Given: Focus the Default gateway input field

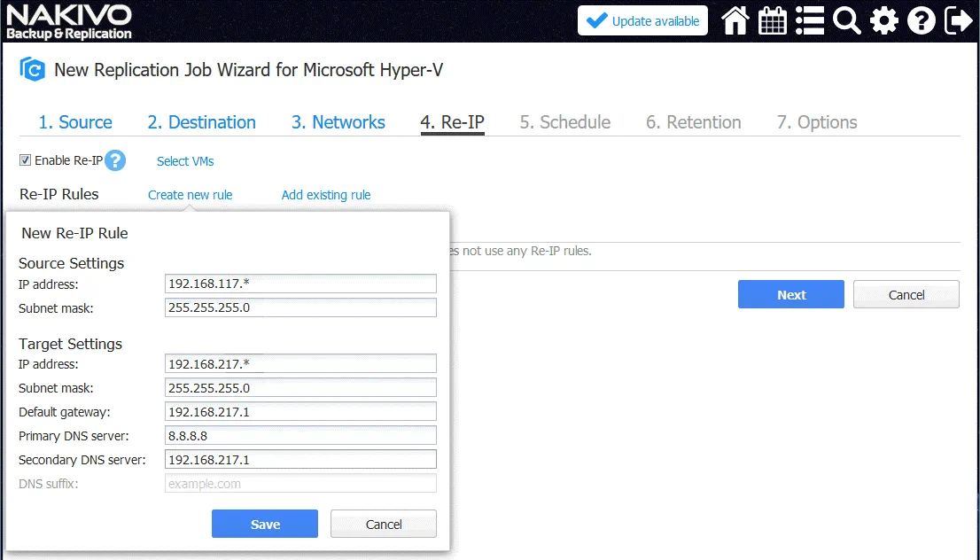Looking at the screenshot, I should point(300,412).
